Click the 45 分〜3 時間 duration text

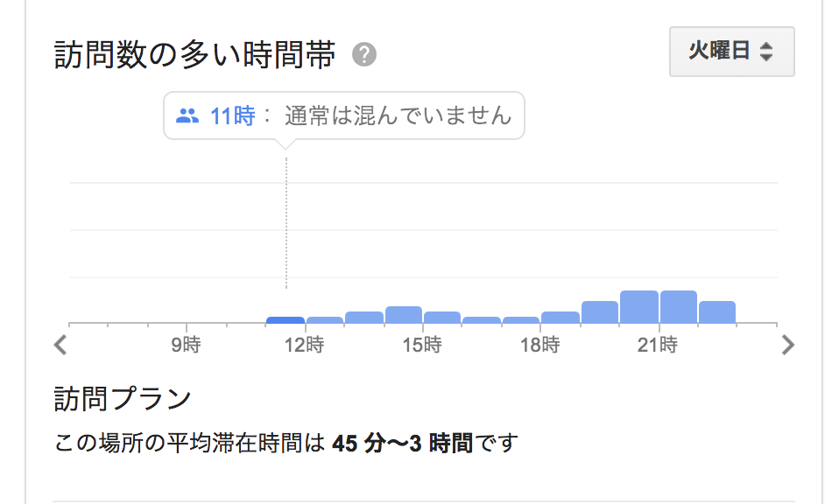click(403, 443)
